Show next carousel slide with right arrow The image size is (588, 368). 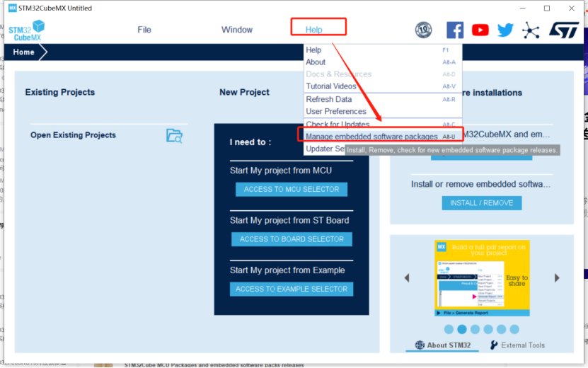pos(557,277)
